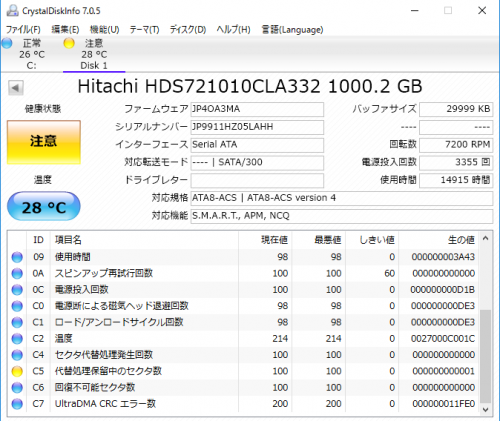This screenshot has width=500, height=421.
Task: Minimize the CrystalDiskInfo window
Action: [x=415, y=11]
